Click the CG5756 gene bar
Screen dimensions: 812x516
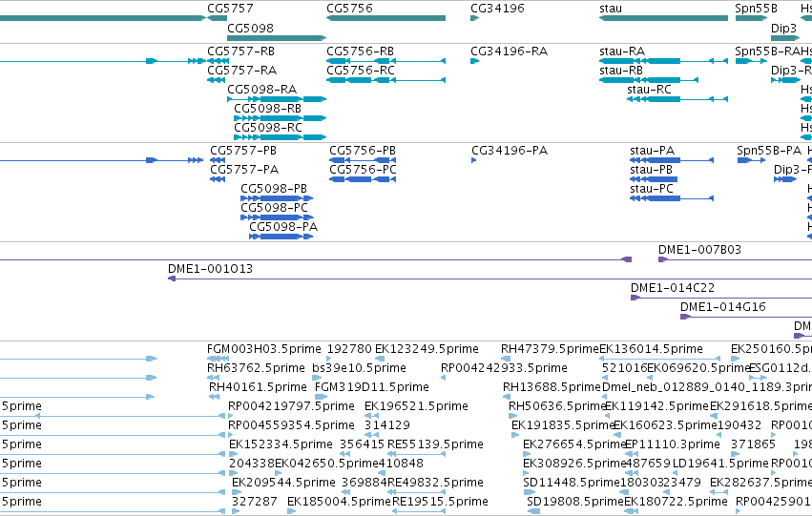[385, 18]
